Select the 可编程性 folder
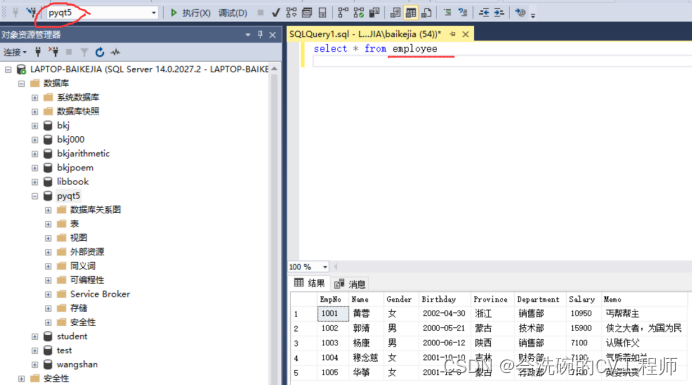The height and width of the screenshot is (385, 693). [x=87, y=280]
